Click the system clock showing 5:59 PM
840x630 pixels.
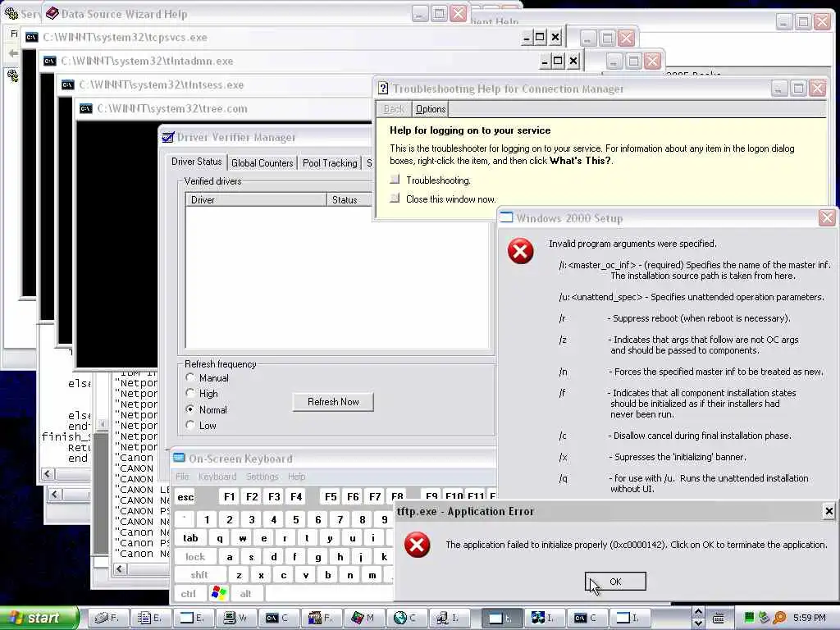(809, 618)
